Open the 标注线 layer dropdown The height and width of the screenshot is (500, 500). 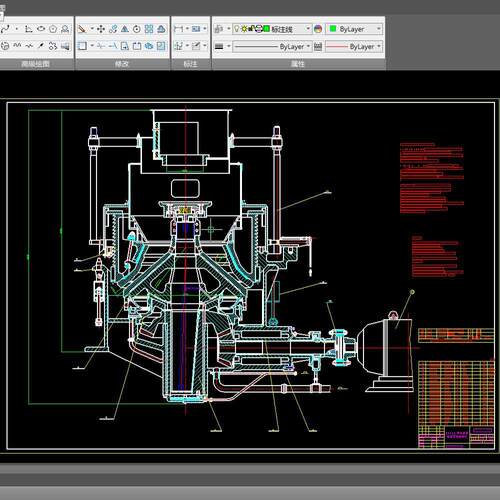[x=272, y=29]
